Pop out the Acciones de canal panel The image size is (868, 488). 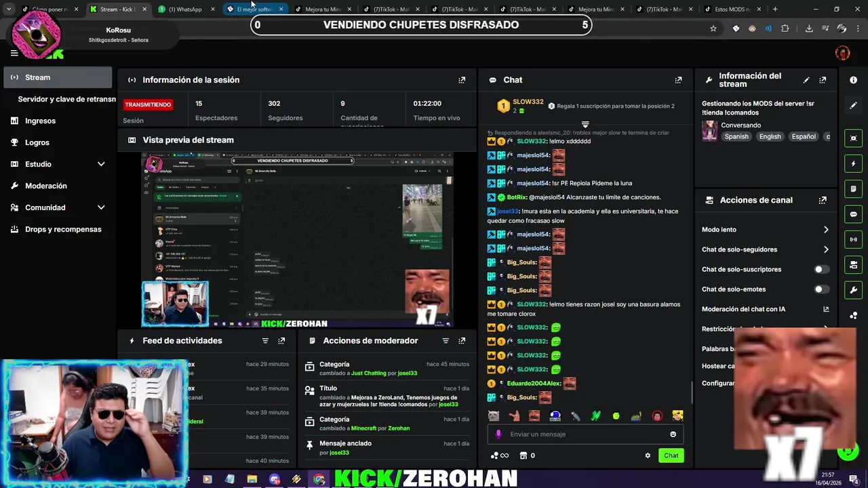click(823, 200)
